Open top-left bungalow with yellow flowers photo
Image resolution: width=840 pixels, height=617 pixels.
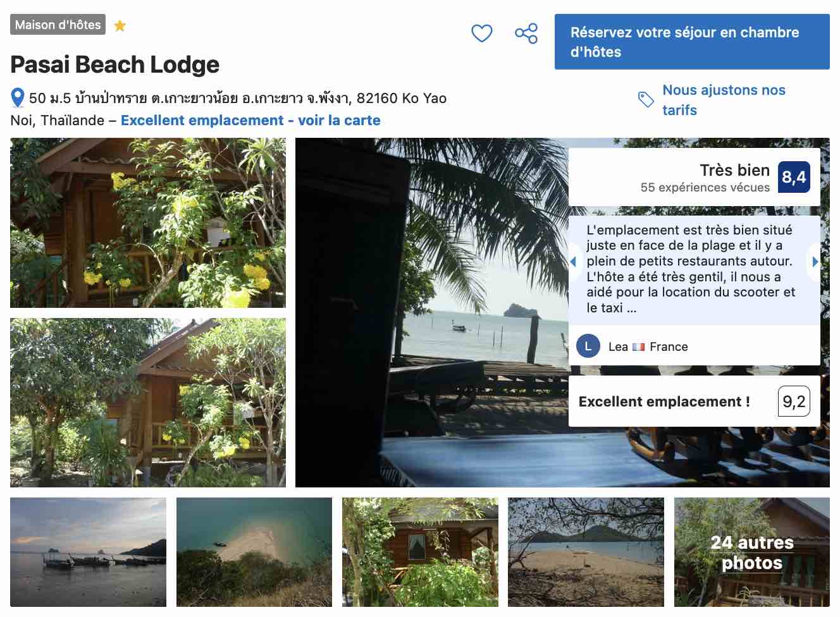pyautogui.click(x=148, y=223)
